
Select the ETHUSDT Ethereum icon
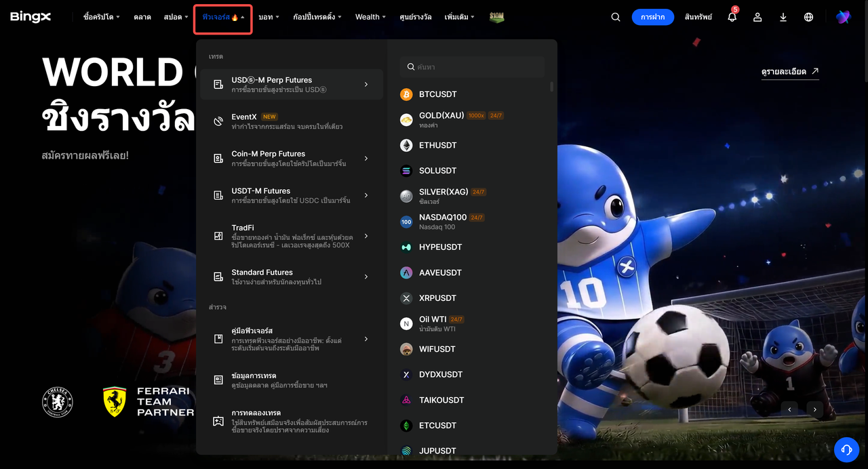coord(406,145)
